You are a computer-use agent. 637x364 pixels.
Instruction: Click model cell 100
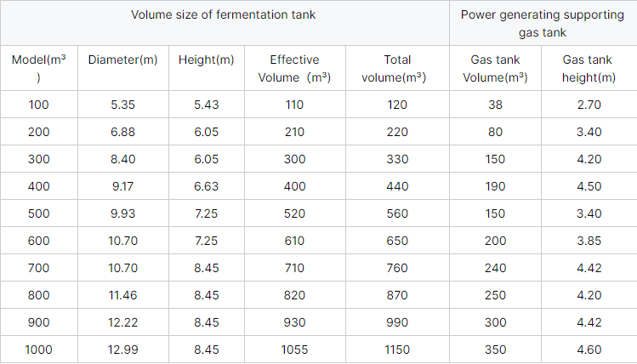38,105
